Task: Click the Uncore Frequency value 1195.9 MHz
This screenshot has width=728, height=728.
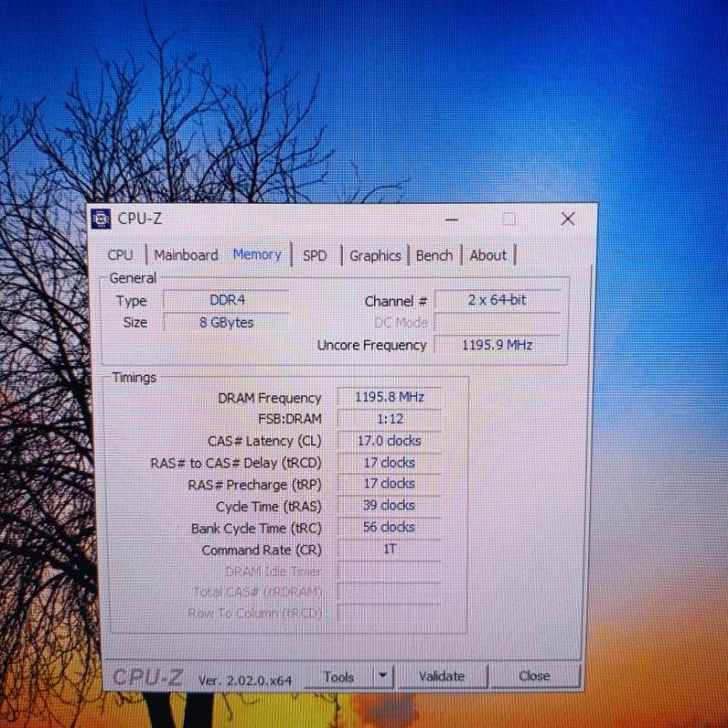Action: click(497, 345)
